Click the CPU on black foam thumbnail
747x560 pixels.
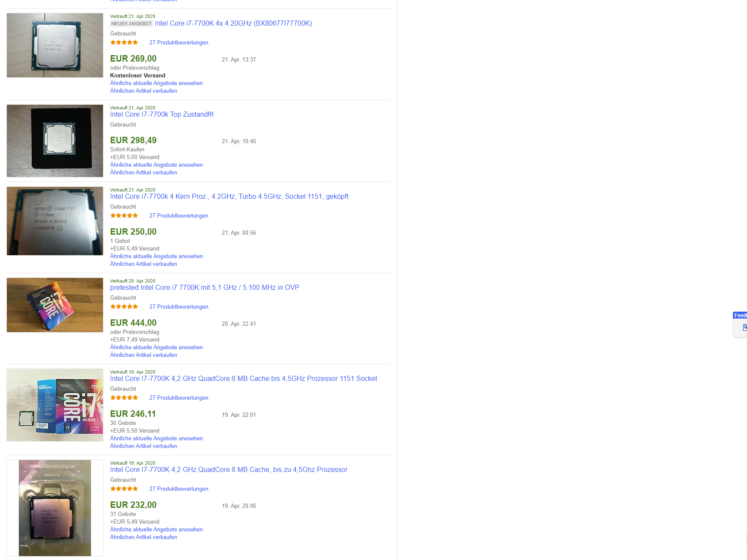point(55,141)
